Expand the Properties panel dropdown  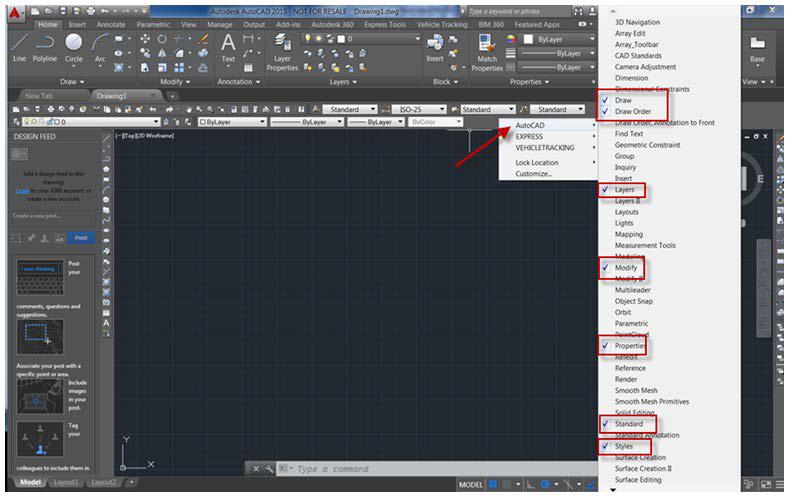[x=529, y=81]
